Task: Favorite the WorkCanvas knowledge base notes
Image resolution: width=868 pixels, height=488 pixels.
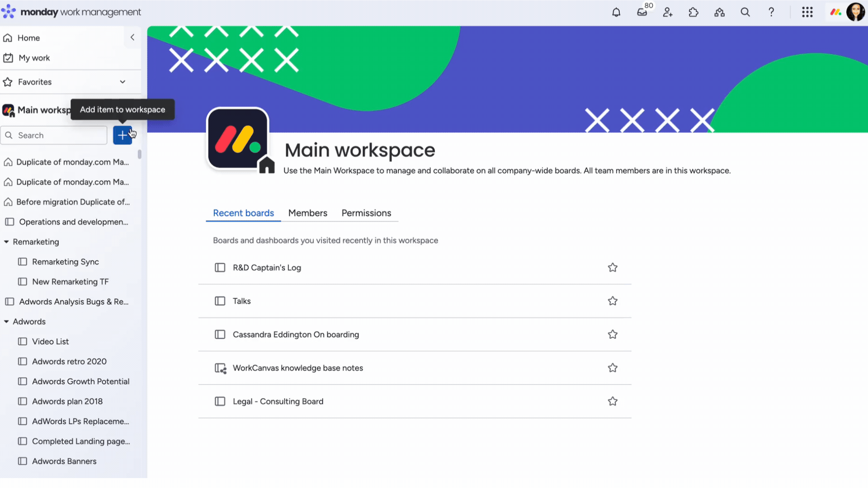Action: 613,368
